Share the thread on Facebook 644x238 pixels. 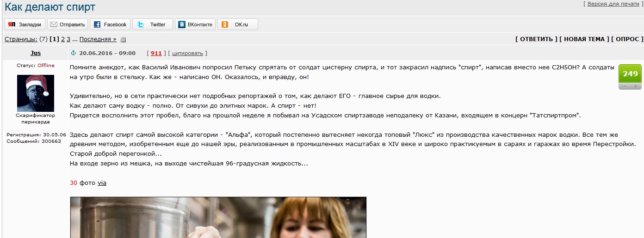[x=110, y=24]
